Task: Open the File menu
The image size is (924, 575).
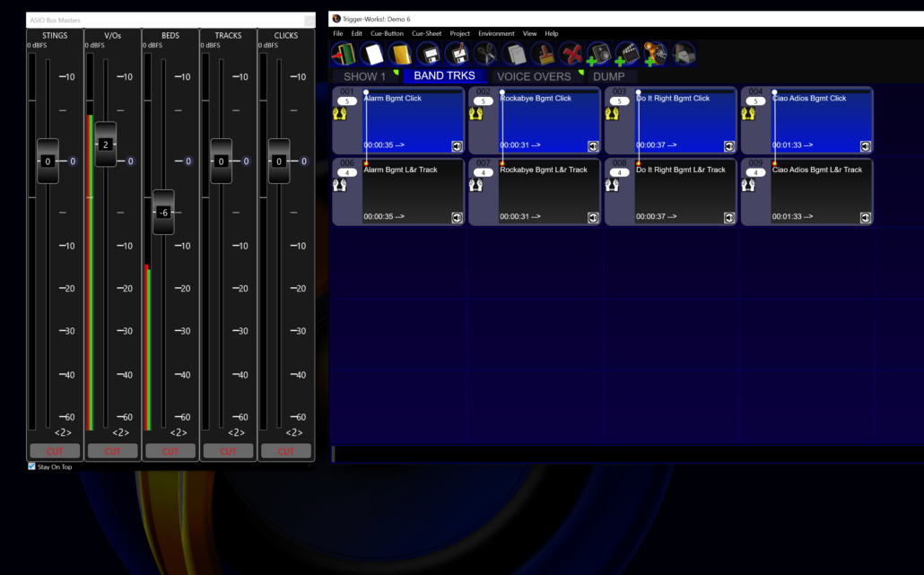Action: 337,33
